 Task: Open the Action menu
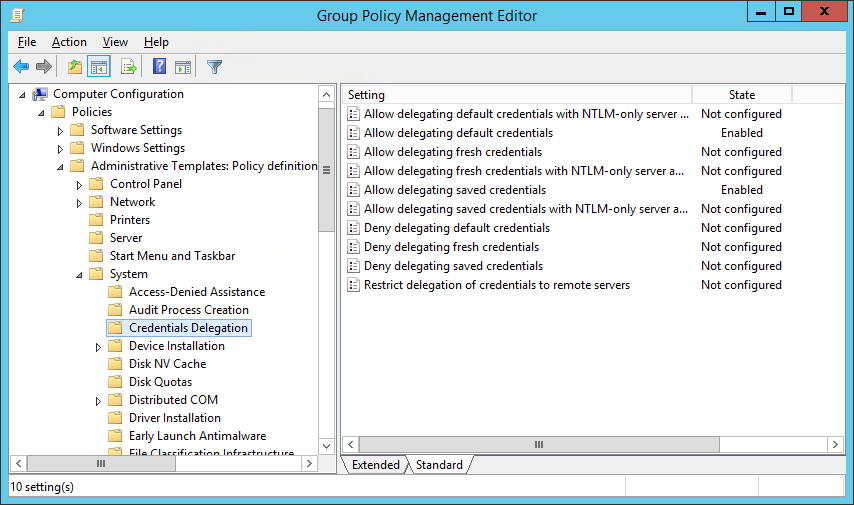click(69, 42)
